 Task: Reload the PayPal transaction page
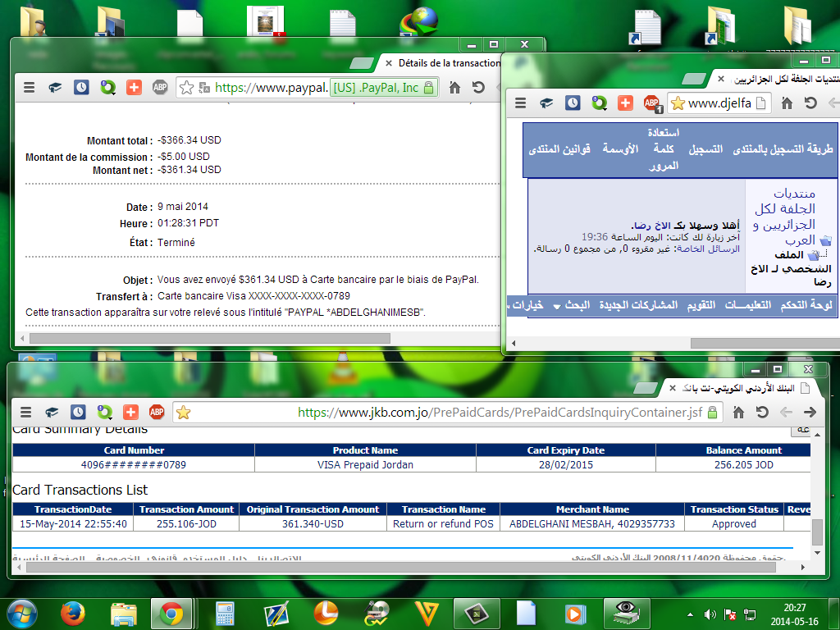[478, 87]
